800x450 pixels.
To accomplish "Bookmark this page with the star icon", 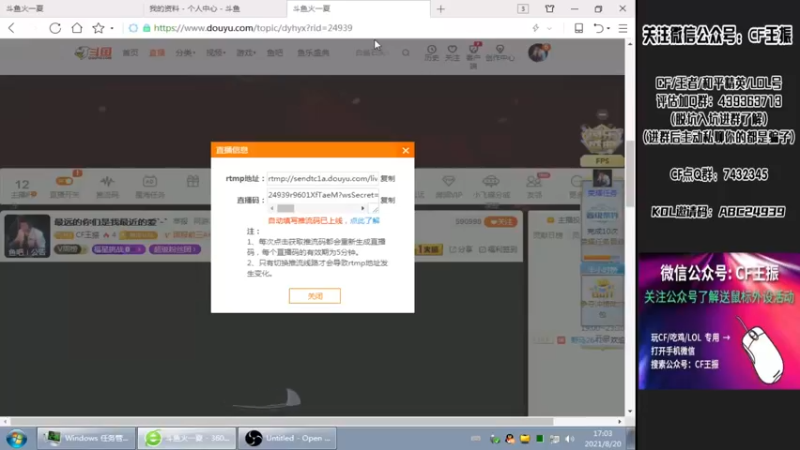I will tap(98, 28).
